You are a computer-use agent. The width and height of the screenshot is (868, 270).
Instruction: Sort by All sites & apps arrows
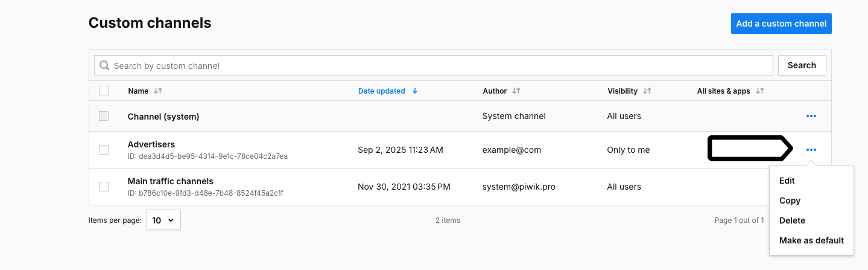click(x=760, y=91)
